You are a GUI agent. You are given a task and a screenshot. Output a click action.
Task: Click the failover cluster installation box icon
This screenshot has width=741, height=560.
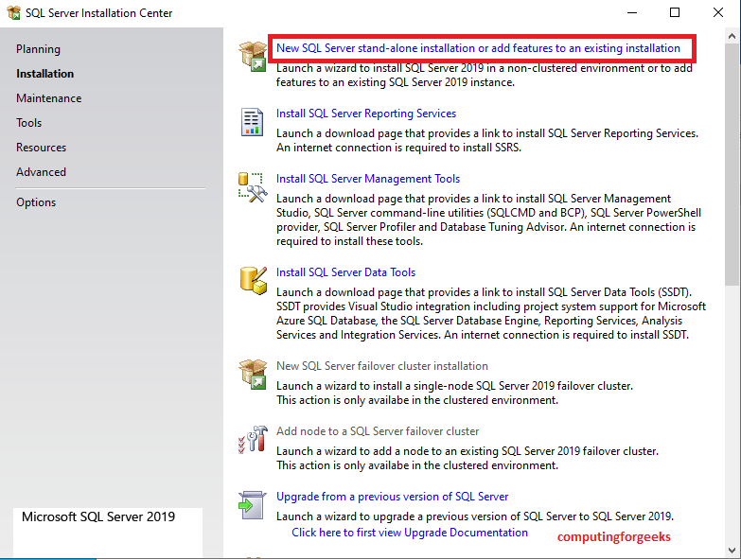pos(254,374)
